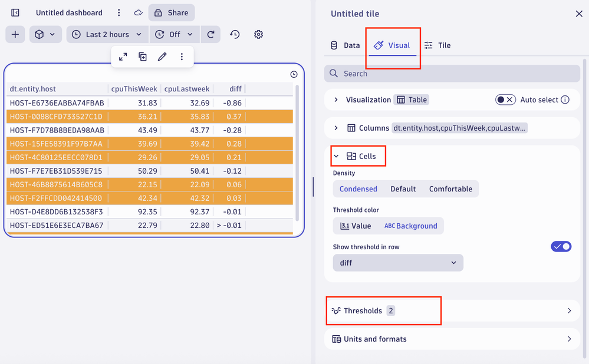
Task: Click the Share button
Action: (x=172, y=12)
